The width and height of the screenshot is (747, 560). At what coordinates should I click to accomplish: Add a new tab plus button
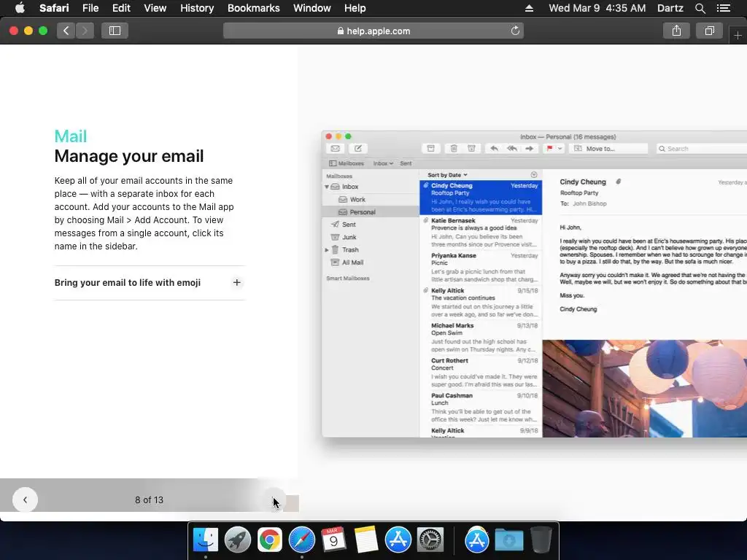[738, 35]
